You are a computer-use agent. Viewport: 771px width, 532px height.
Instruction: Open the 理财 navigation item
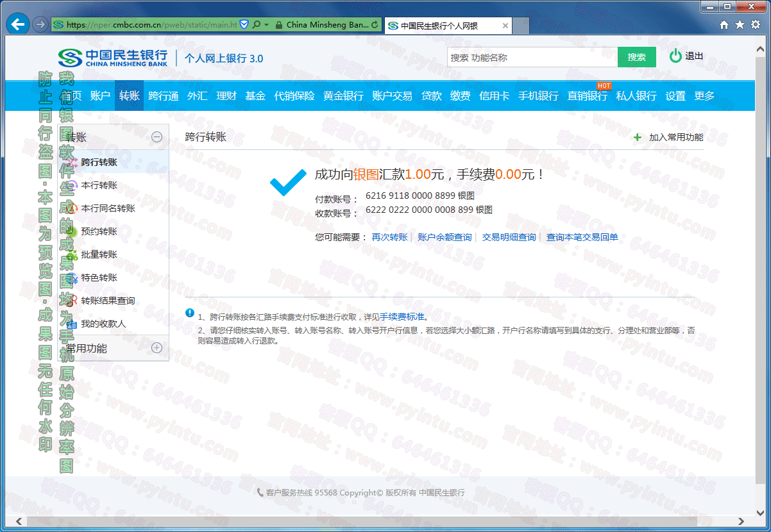click(x=226, y=96)
